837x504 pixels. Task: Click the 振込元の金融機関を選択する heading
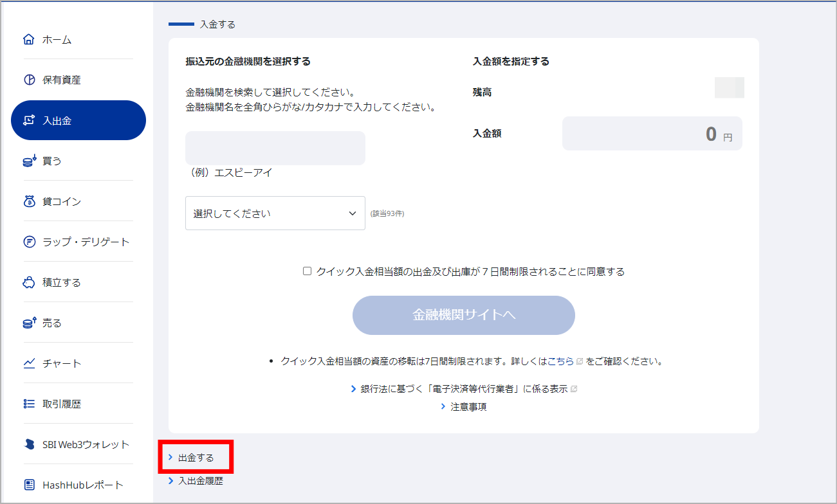[248, 62]
